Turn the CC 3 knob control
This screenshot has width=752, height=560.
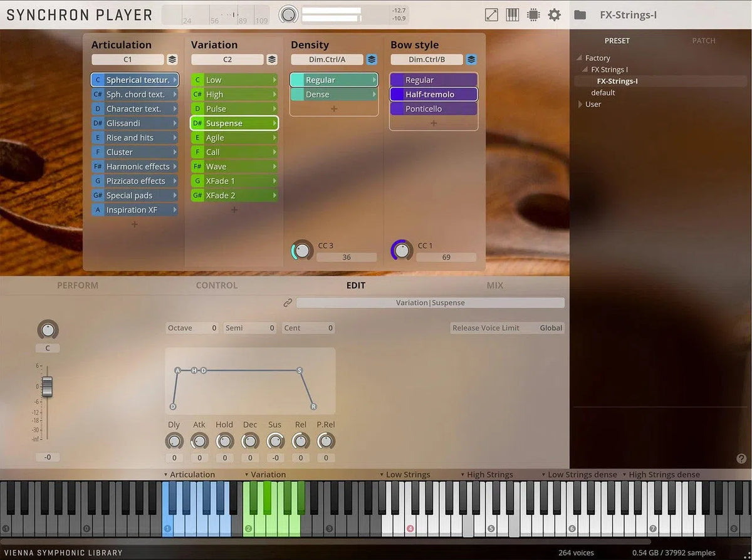tap(301, 249)
